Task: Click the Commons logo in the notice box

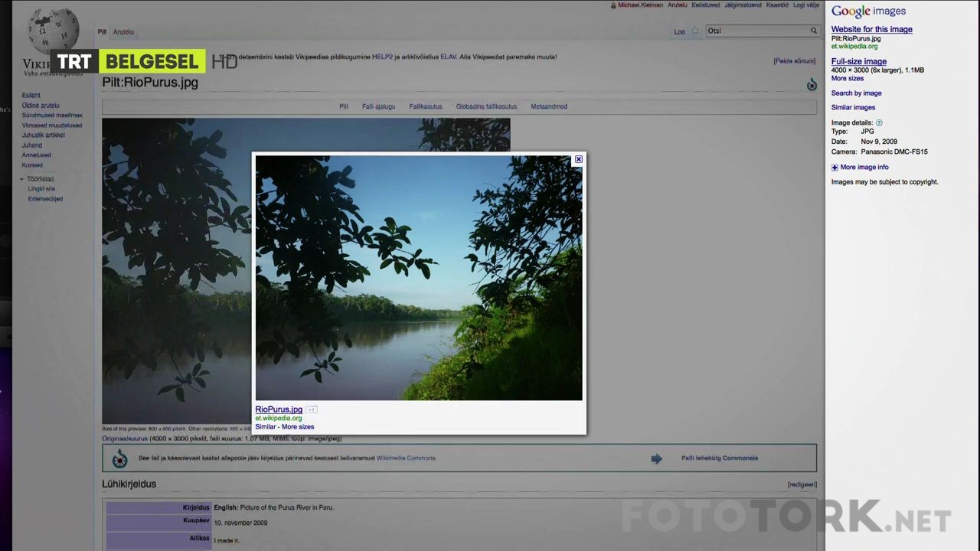Action: coord(120,458)
